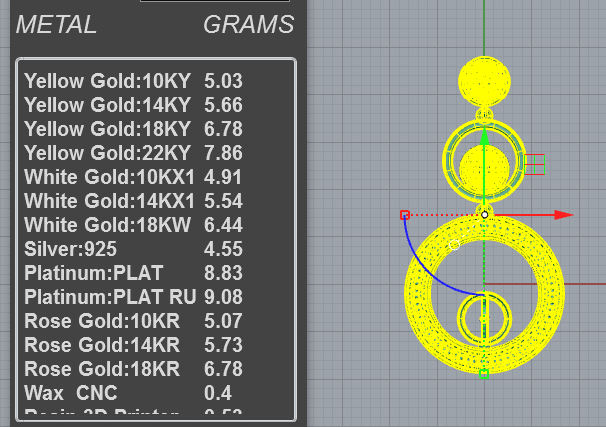Select the Platinum:PLAT row
Image resolution: width=606 pixels, height=427 pixels.
(x=133, y=272)
